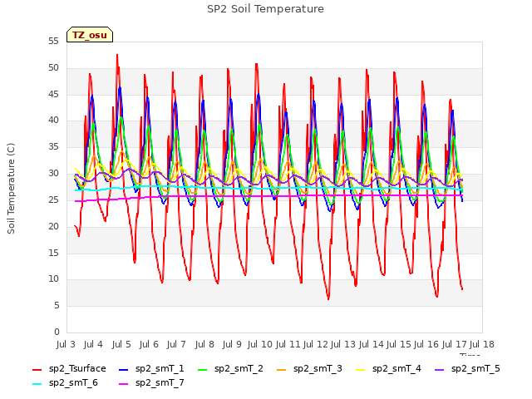This screenshot has width=532, height=399.
Task: Click the Jul 17 x-axis tick label
Action: [455, 344]
